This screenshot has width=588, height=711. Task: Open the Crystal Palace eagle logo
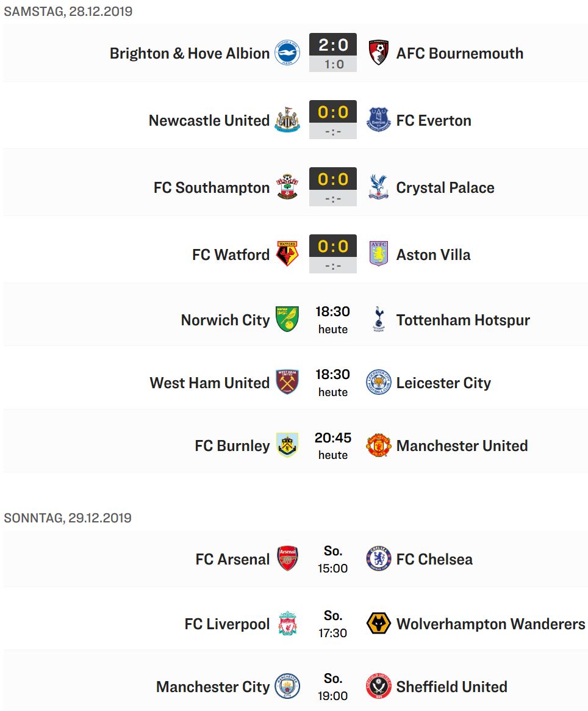click(x=379, y=187)
